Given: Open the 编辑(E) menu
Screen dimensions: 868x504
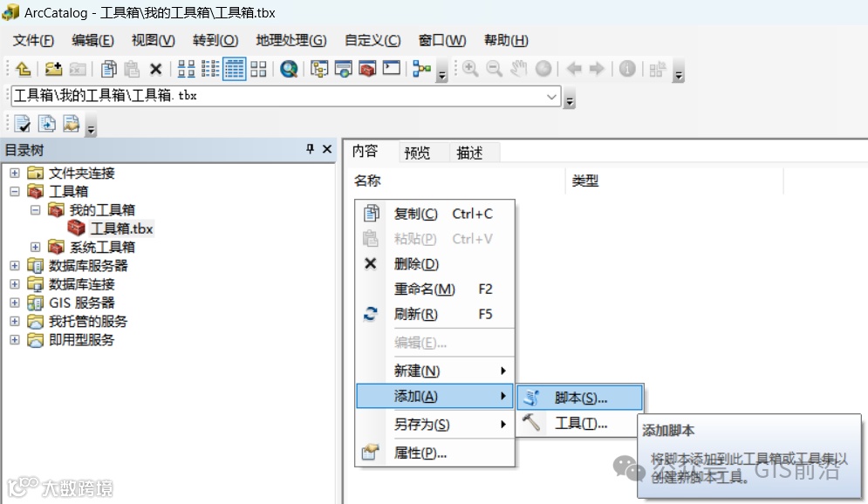Looking at the screenshot, I should click(93, 40).
